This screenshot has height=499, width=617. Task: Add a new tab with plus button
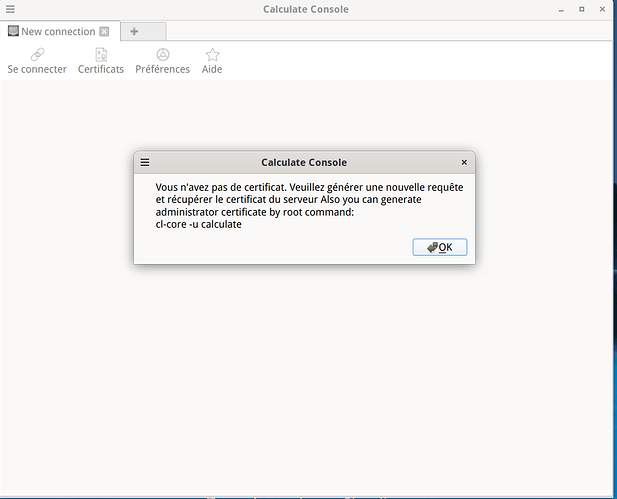pos(135,31)
